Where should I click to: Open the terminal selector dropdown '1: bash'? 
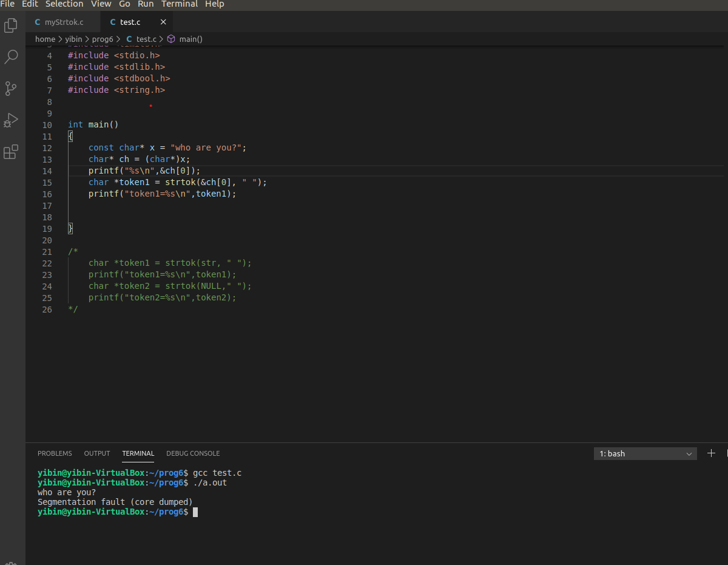(x=645, y=453)
